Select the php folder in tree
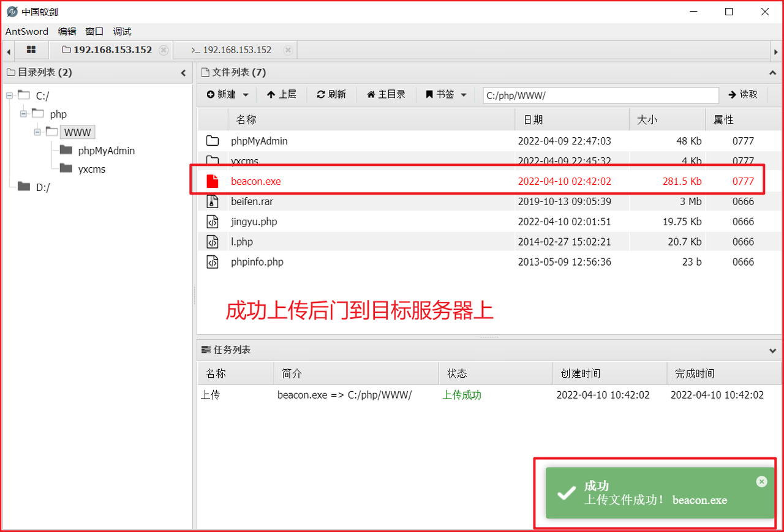 58,114
